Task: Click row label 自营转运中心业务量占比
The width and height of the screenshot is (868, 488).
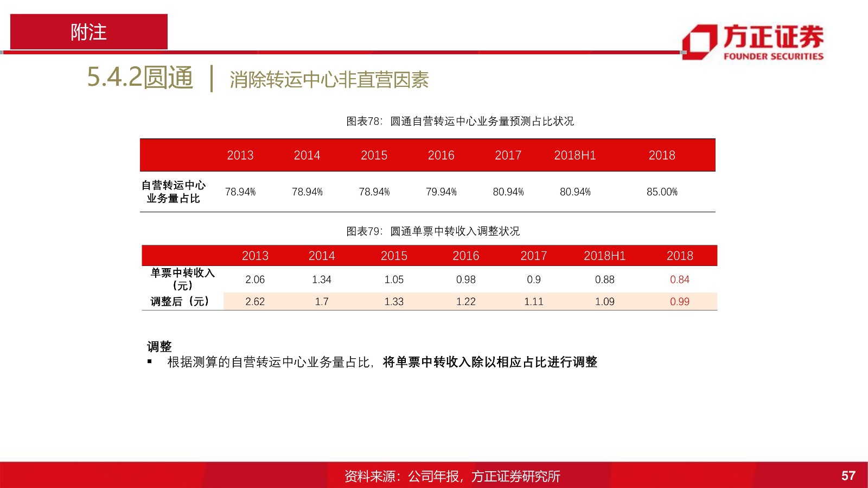Action: (x=174, y=192)
